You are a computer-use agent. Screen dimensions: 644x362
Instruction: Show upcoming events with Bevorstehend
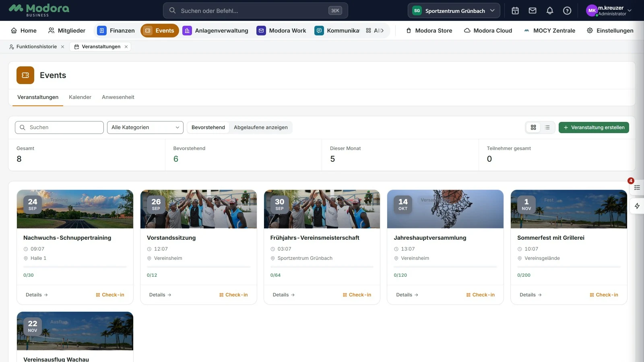208,128
